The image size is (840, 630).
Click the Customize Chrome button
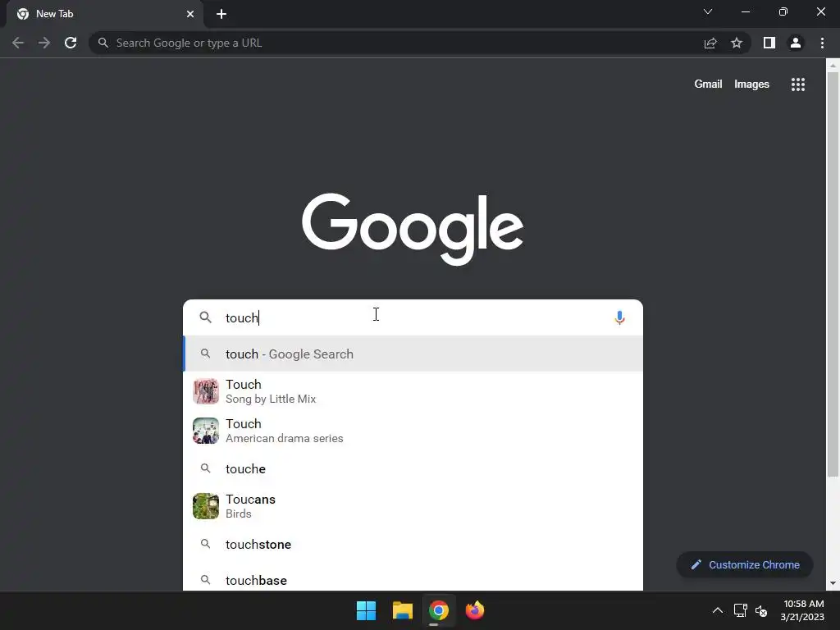[745, 564]
